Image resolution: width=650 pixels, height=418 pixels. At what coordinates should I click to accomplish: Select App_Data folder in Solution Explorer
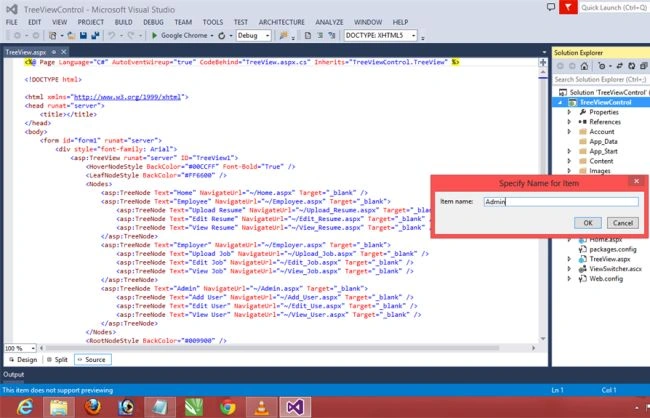click(603, 141)
